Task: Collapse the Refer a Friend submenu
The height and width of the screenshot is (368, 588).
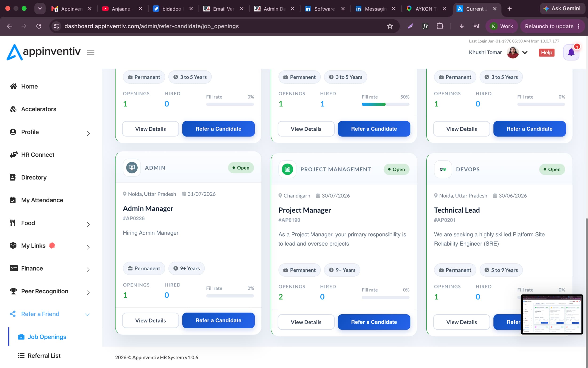Action: click(87, 315)
